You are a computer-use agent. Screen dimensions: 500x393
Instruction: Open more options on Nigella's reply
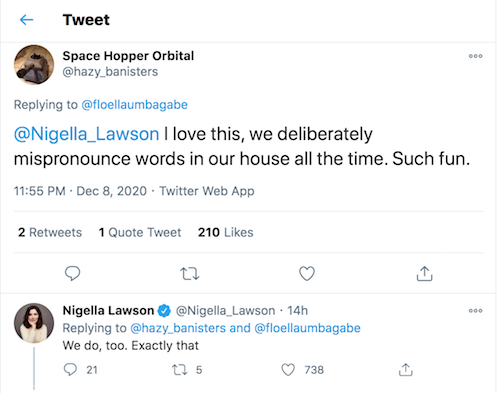(x=475, y=311)
